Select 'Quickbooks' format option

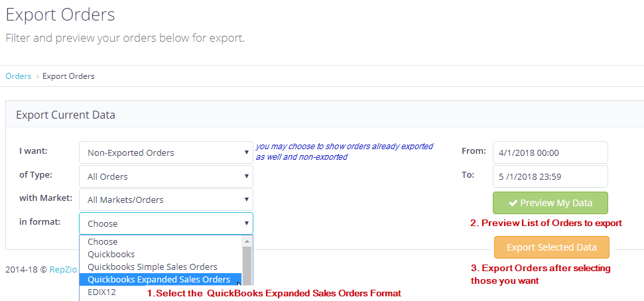161,254
